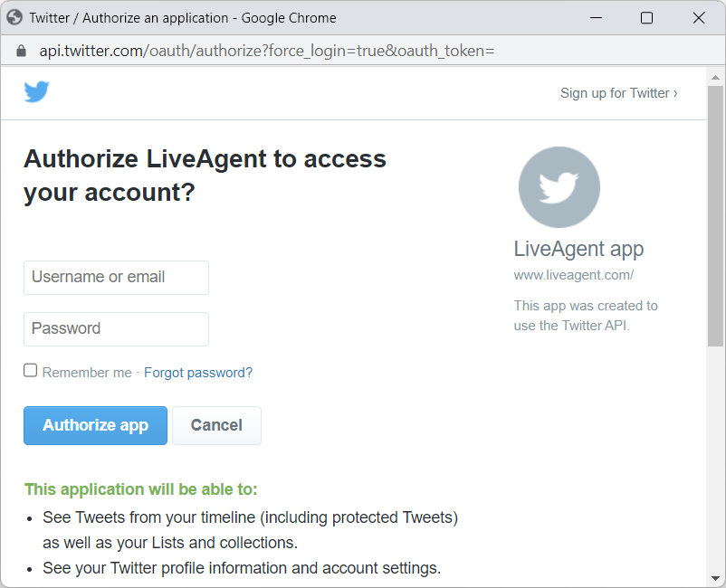The height and width of the screenshot is (588, 726).
Task: Open the www.liveagent.com/ link
Action: 574,275
